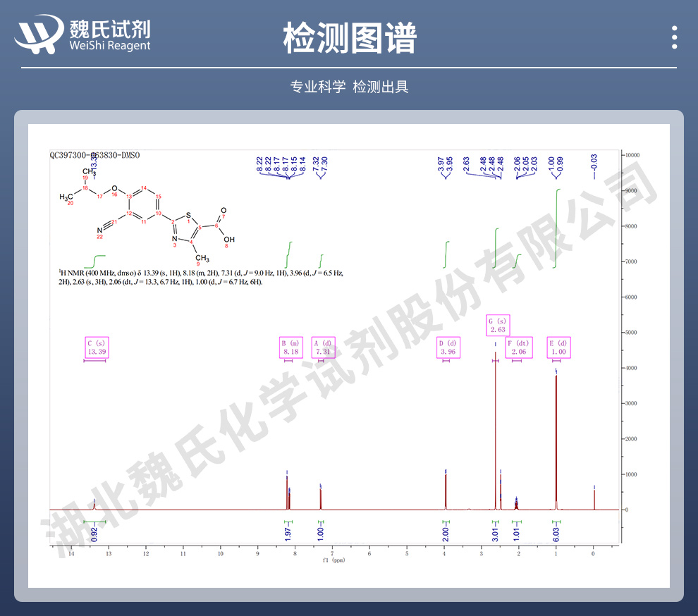
Task: Click the 专业科学 检测出具 subtitle
Action: coord(350,87)
